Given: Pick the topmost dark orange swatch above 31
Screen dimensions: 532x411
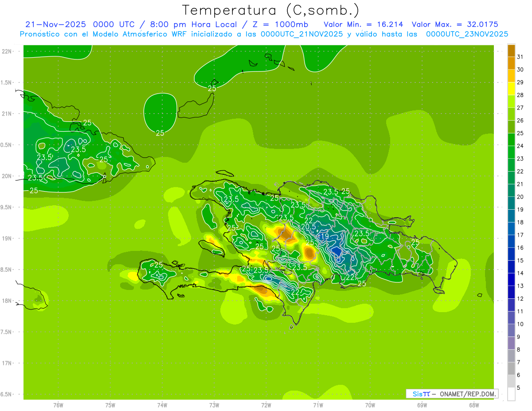Looking at the screenshot, I should [511, 51].
